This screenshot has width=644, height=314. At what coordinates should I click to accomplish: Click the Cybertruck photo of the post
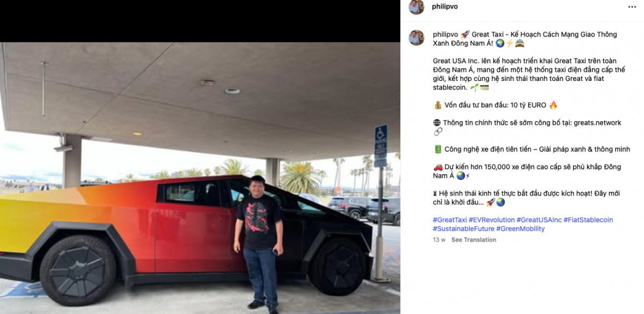pyautogui.click(x=200, y=178)
